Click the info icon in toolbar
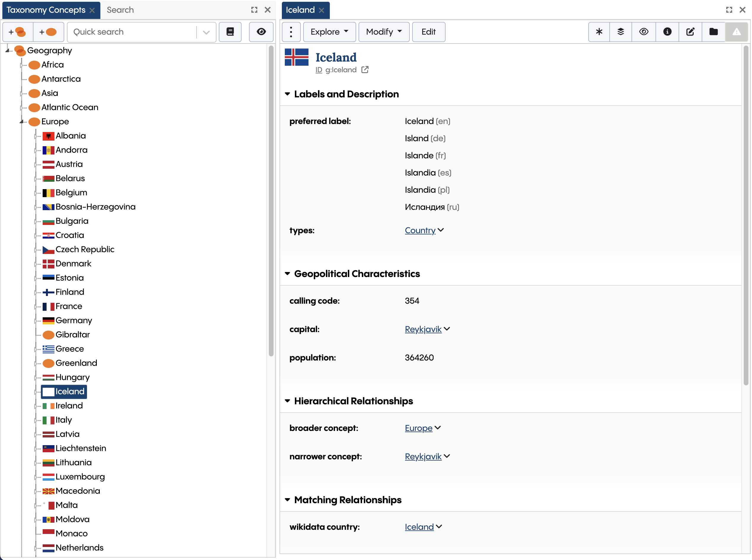The image size is (752, 560). pyautogui.click(x=667, y=32)
